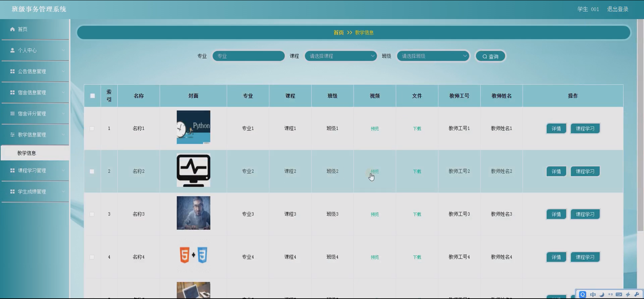Open 详情 for row 名称3
The image size is (644, 299).
(556, 214)
